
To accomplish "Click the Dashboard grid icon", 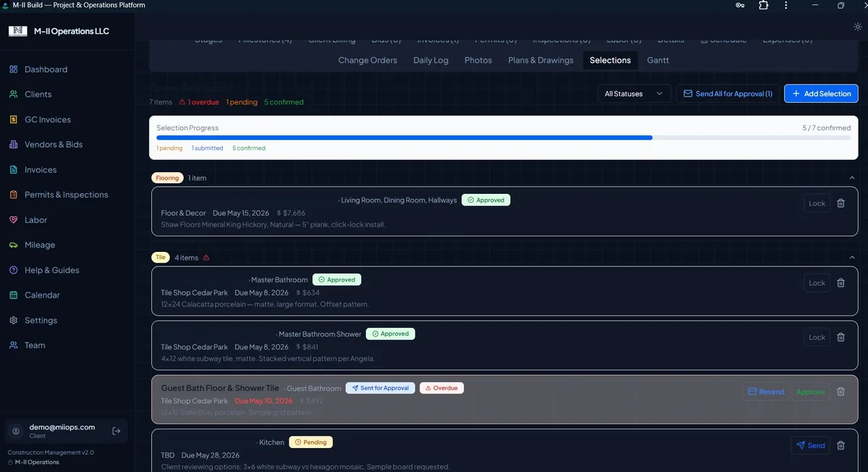I will (14, 69).
